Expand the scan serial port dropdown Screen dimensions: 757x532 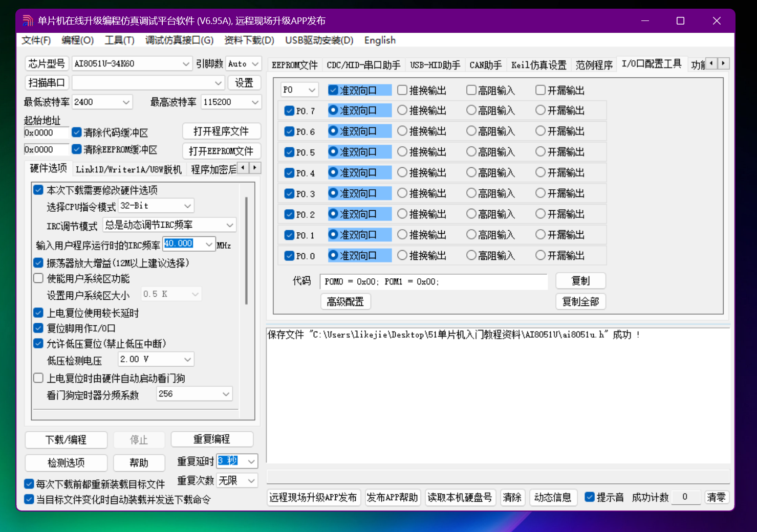219,83
